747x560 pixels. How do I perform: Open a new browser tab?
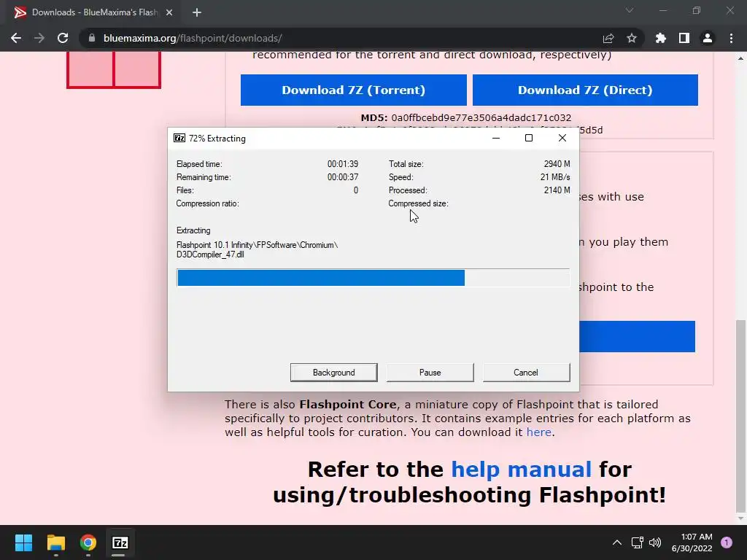click(197, 12)
